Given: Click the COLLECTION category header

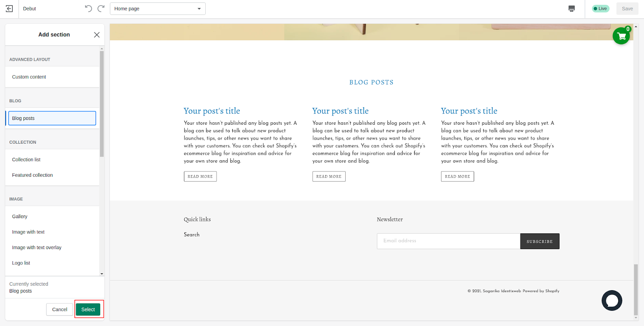Looking at the screenshot, I should pyautogui.click(x=23, y=142).
